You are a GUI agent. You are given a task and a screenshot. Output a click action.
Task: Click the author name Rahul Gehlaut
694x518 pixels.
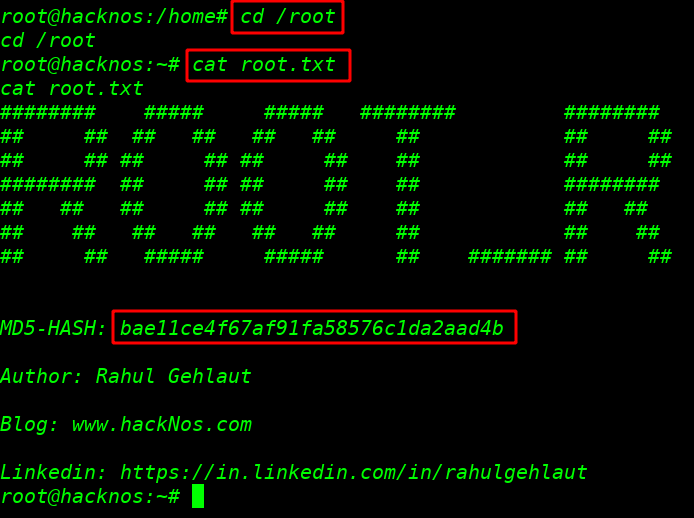(173, 376)
